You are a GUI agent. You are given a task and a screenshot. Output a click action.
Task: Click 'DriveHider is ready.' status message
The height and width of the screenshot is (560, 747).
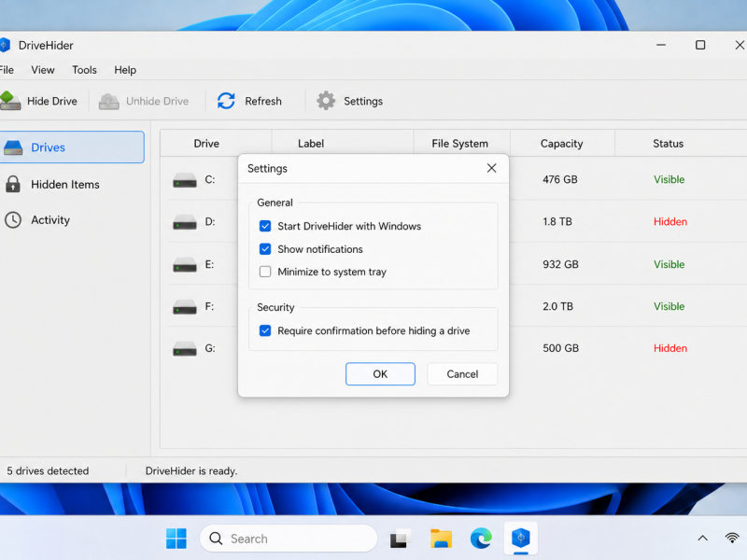pos(191,471)
